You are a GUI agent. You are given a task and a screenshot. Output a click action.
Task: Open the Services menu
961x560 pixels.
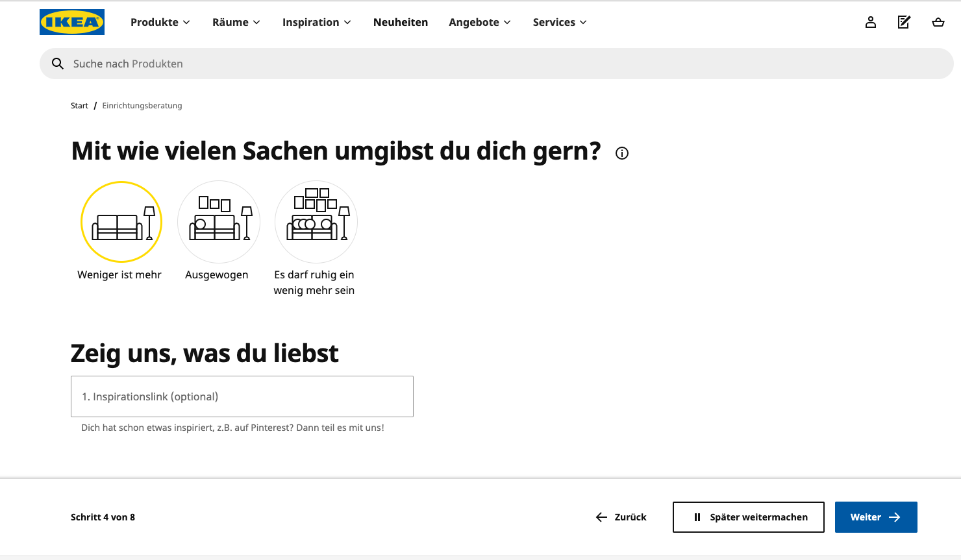[559, 22]
